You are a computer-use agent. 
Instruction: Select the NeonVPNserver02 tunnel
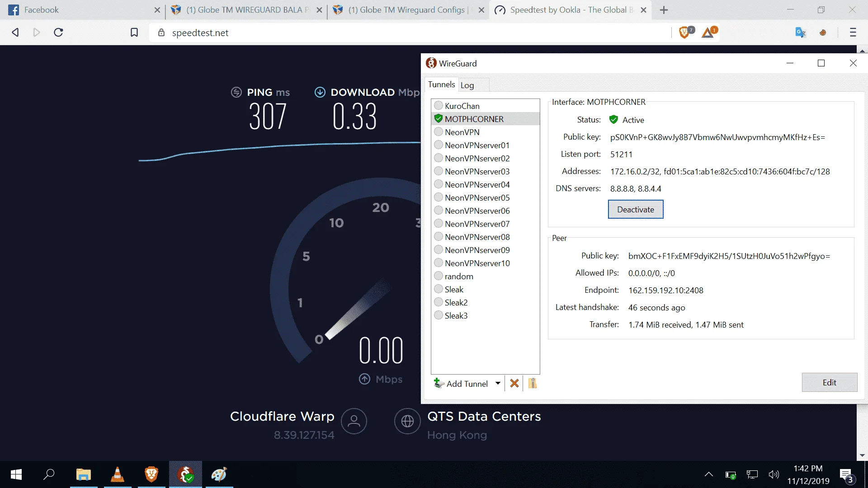point(486,158)
